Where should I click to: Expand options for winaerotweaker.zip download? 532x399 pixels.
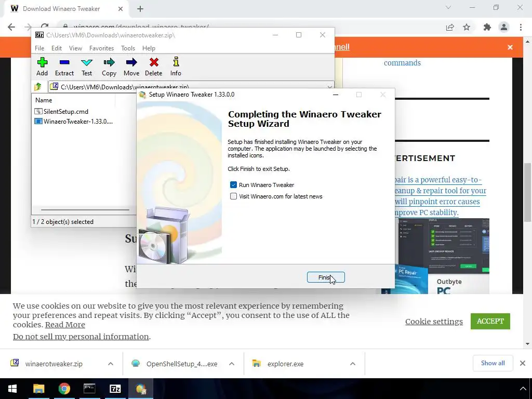pyautogui.click(x=111, y=364)
